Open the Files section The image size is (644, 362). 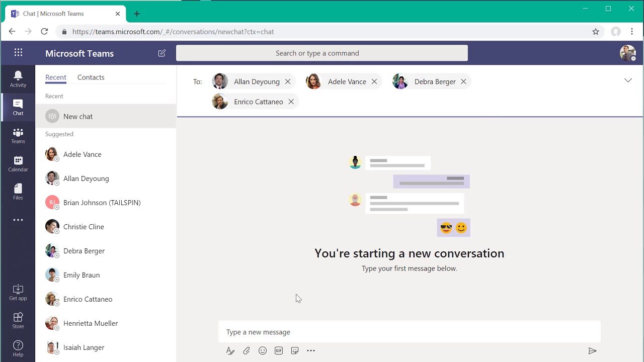point(18,192)
